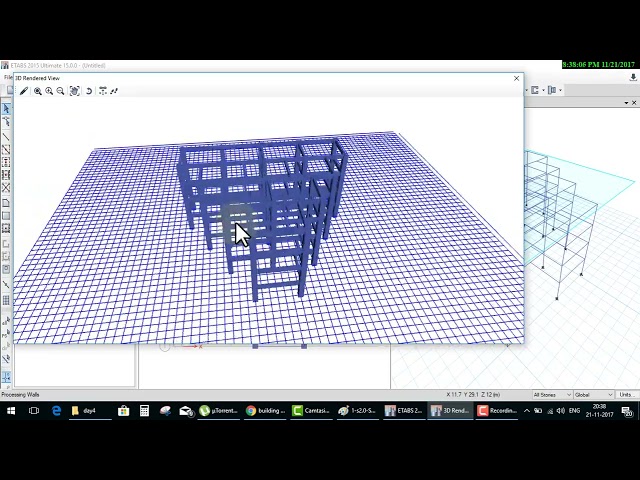Open dropdown arrow next to right-side toolbar bracket icon
Screen dimensions: 640x480
pyautogui.click(x=543, y=90)
